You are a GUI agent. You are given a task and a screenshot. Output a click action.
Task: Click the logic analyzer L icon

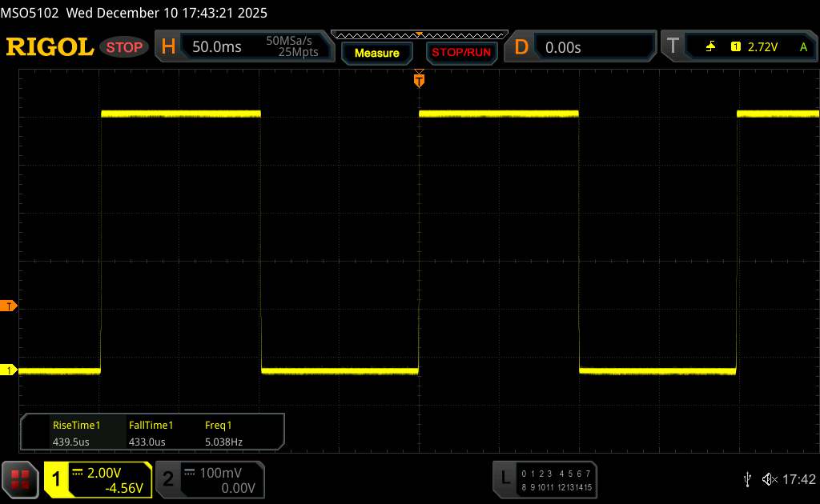pos(504,478)
